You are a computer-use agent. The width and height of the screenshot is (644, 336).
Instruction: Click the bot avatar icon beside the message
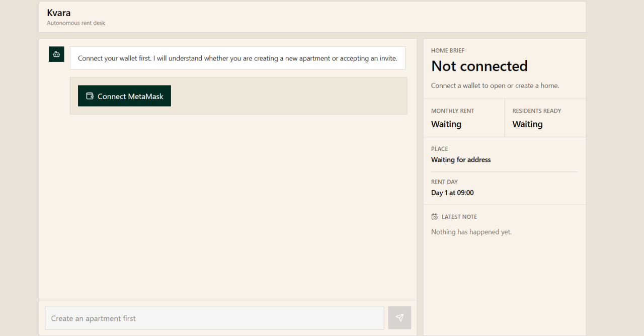56,54
